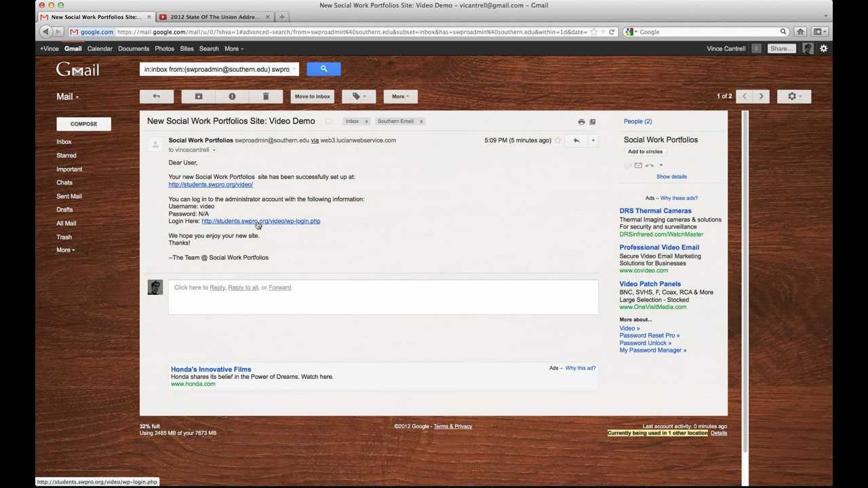Open the wp-login.php Login Here link
The height and width of the screenshot is (488, 868).
coord(260,221)
